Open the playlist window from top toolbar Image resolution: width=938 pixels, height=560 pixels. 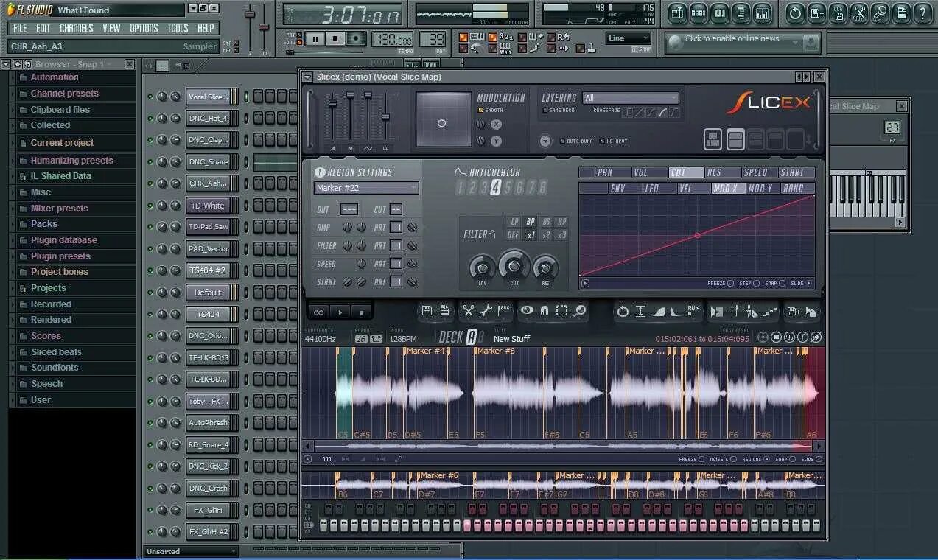coord(677,13)
